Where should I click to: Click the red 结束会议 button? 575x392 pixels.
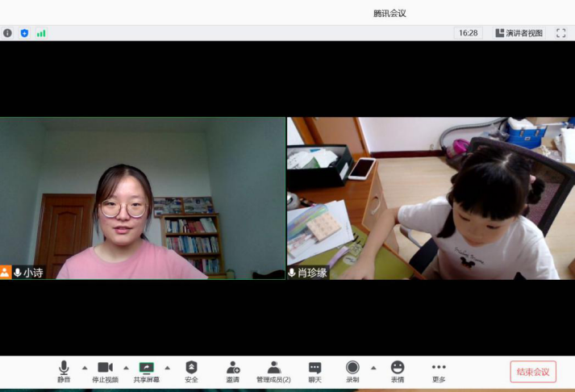(x=533, y=372)
